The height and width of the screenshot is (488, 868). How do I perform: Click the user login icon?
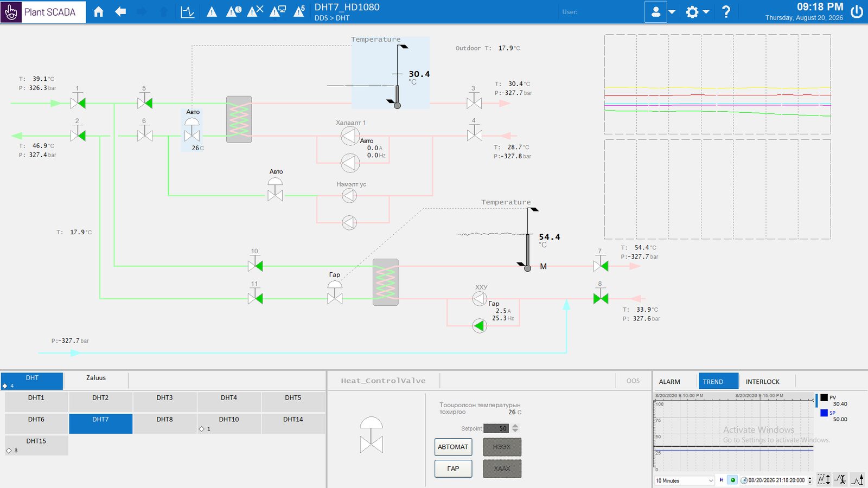coord(655,12)
